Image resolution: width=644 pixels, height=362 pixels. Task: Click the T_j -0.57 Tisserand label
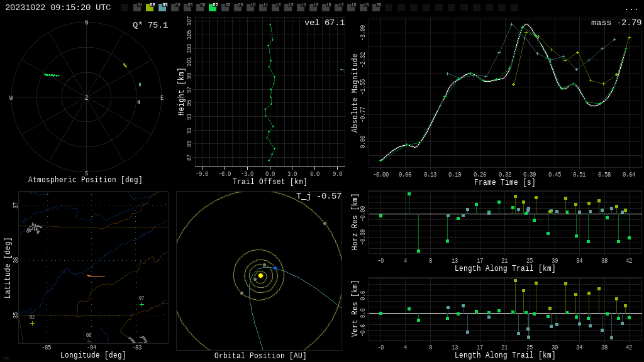tap(319, 196)
